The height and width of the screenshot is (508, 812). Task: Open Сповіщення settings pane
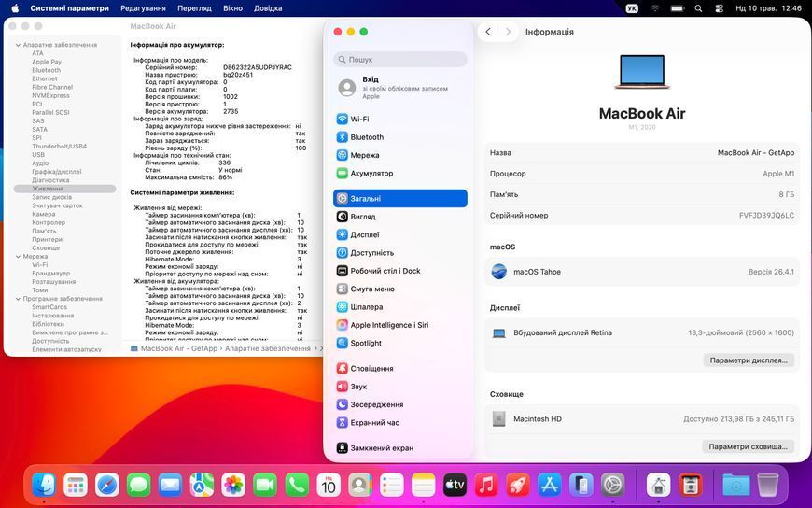click(399, 369)
